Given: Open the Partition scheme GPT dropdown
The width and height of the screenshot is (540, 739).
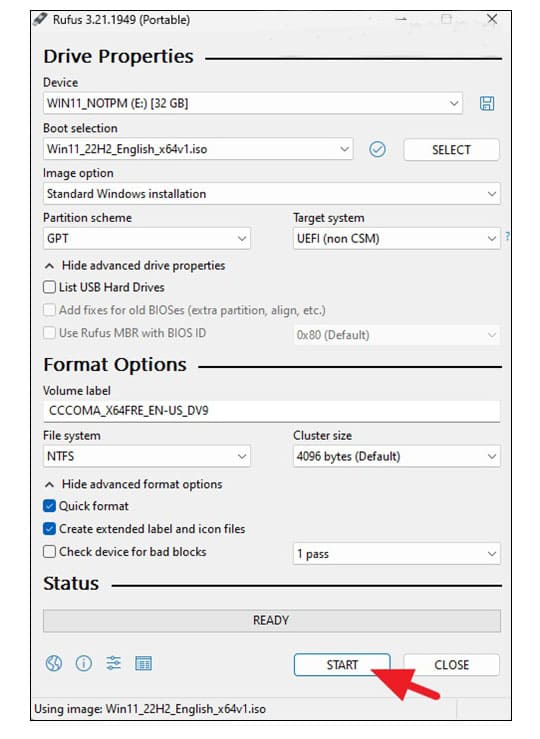Looking at the screenshot, I should coord(147,238).
